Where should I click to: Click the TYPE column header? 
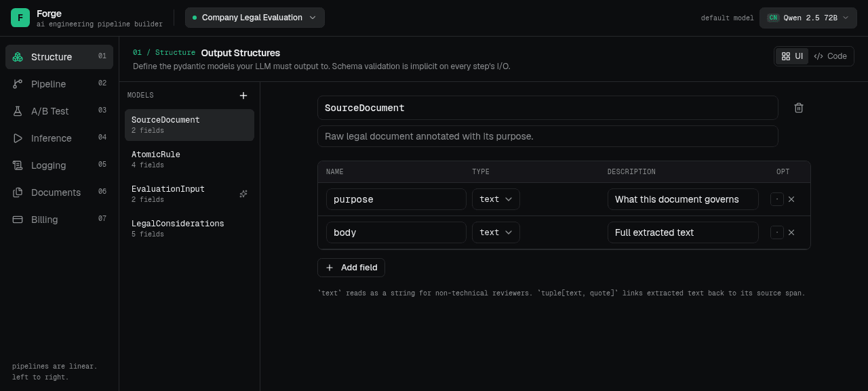tap(481, 172)
